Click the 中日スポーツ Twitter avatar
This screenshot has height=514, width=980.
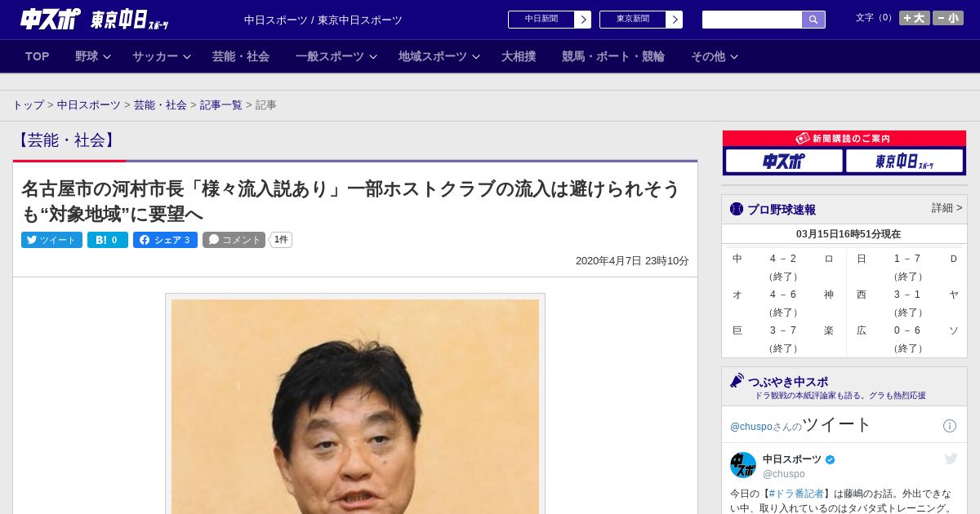pyautogui.click(x=743, y=465)
